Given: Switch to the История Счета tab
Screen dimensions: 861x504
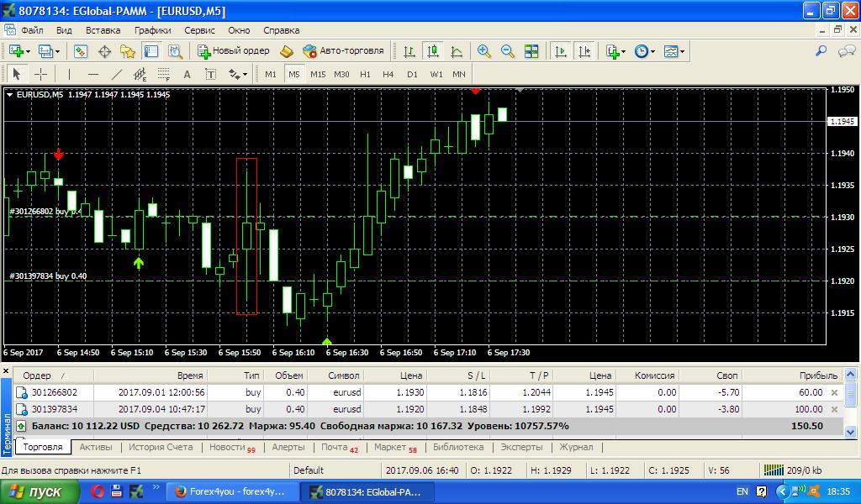Looking at the screenshot, I should pyautogui.click(x=161, y=447).
